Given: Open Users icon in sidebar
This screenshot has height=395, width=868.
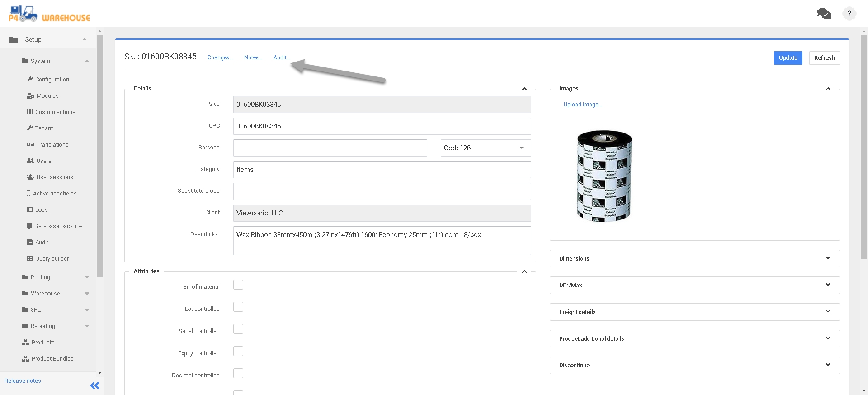Looking at the screenshot, I should [30, 161].
